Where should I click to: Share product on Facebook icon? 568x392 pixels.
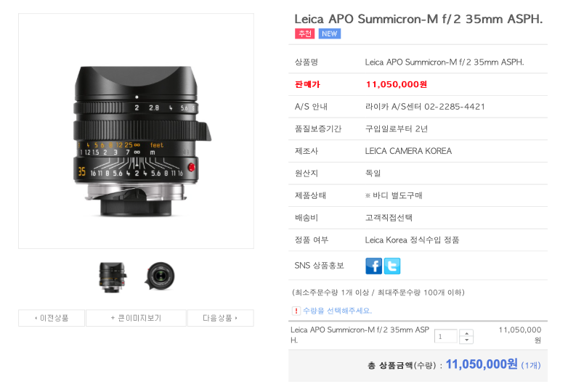coord(373,266)
